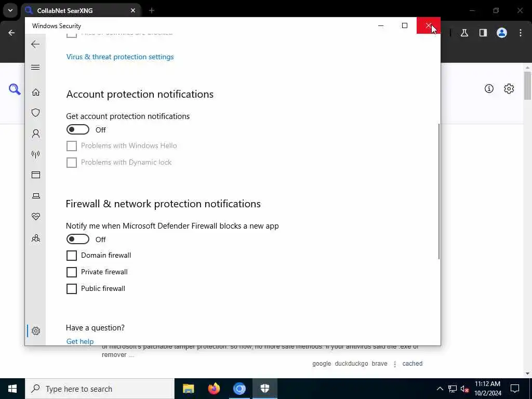Click the browser back arrow
532x399 pixels.
tap(11, 33)
